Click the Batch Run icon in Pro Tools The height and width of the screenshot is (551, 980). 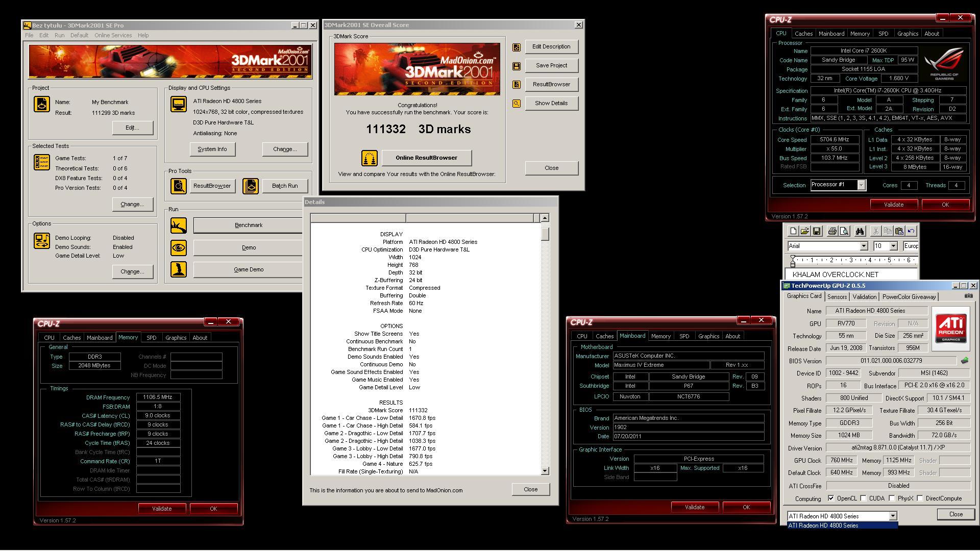[x=251, y=186]
